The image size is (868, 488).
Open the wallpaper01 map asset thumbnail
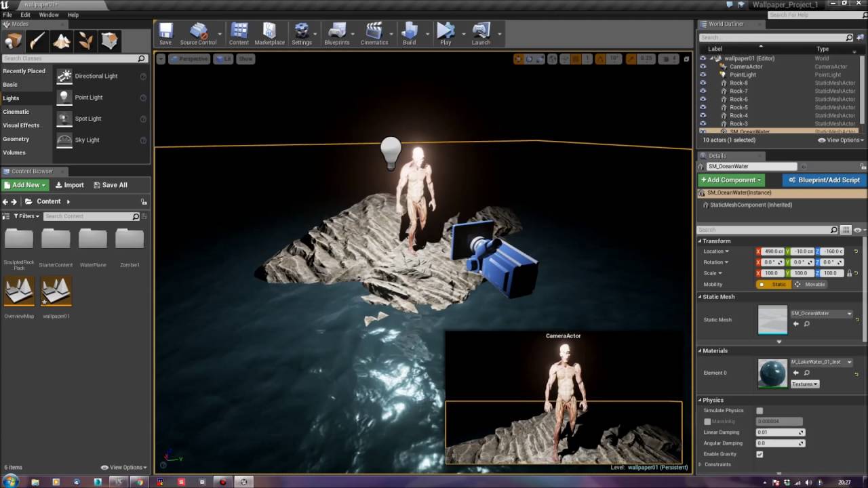click(56, 292)
